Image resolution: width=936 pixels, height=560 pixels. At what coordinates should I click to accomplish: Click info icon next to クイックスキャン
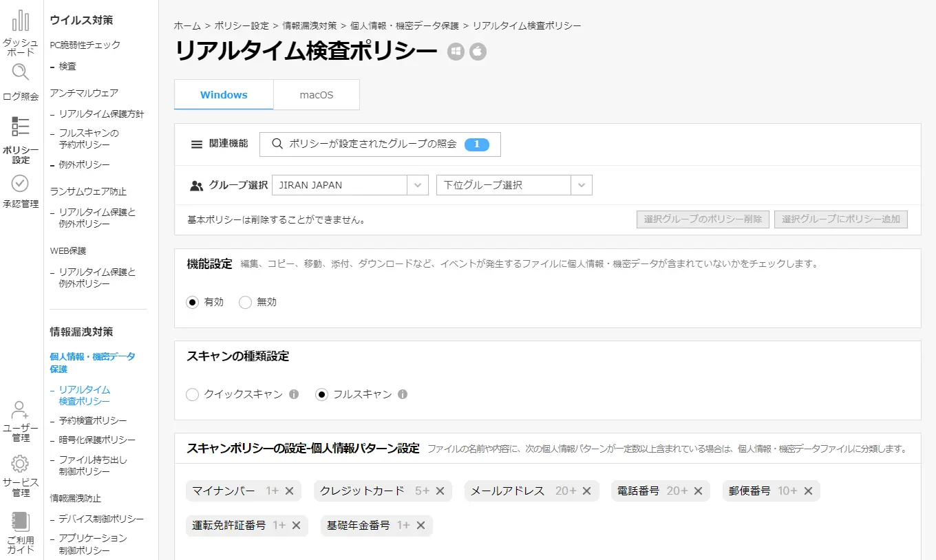click(x=294, y=394)
